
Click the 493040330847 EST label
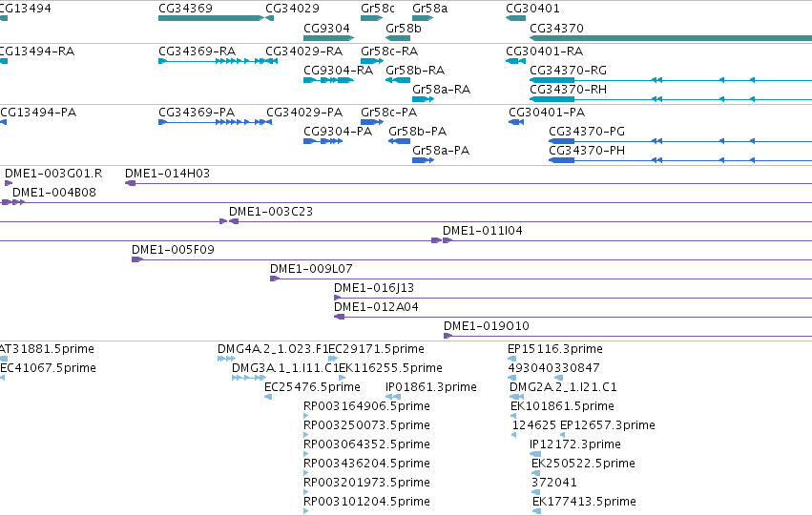553,368
